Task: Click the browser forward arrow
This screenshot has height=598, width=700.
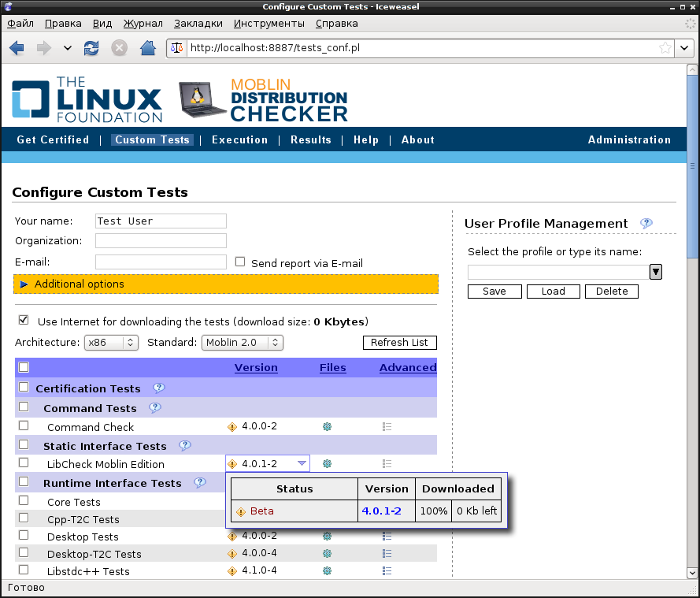Action: [43, 48]
